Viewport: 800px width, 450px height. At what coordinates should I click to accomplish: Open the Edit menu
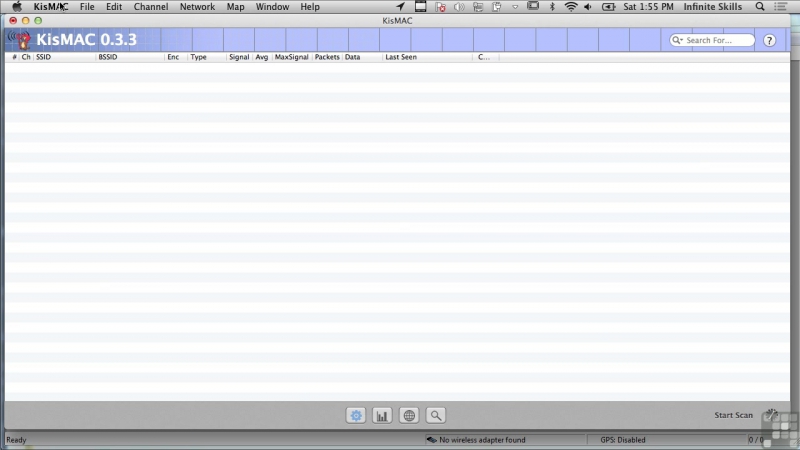[x=114, y=7]
